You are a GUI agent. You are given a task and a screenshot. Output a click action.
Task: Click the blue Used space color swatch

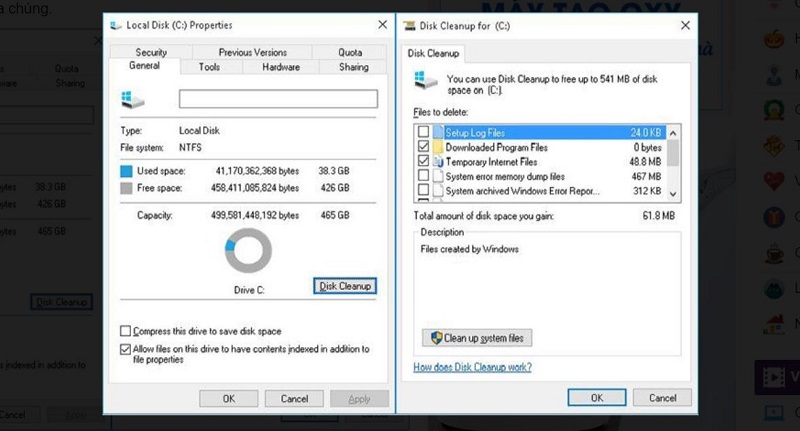tap(126, 171)
